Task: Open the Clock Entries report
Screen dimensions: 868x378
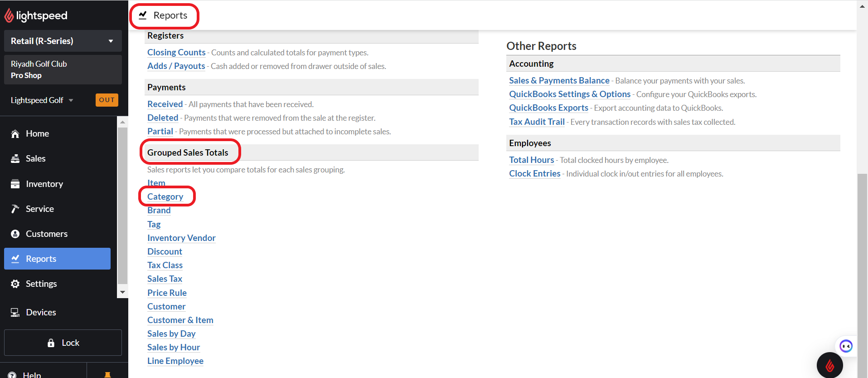Action: (535, 173)
